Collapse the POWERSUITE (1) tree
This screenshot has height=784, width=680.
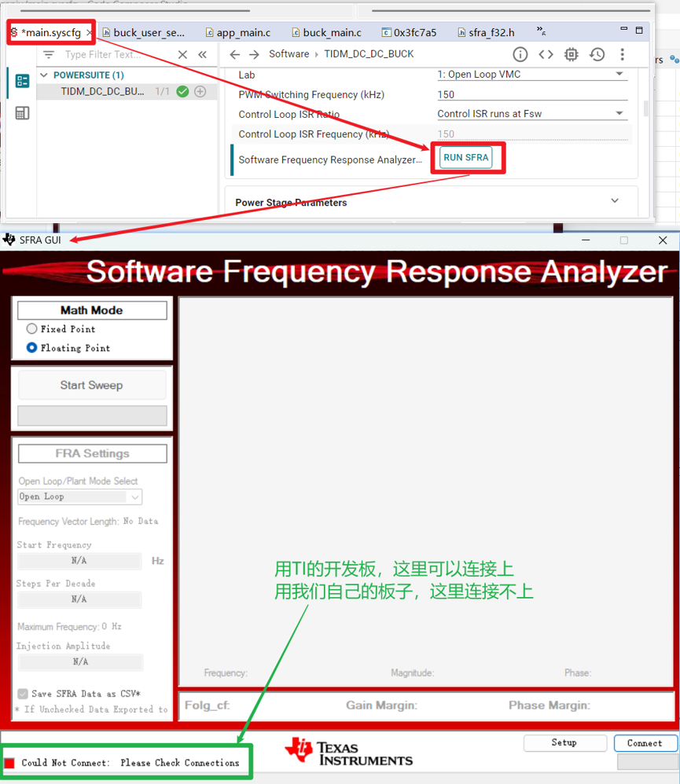(x=44, y=75)
